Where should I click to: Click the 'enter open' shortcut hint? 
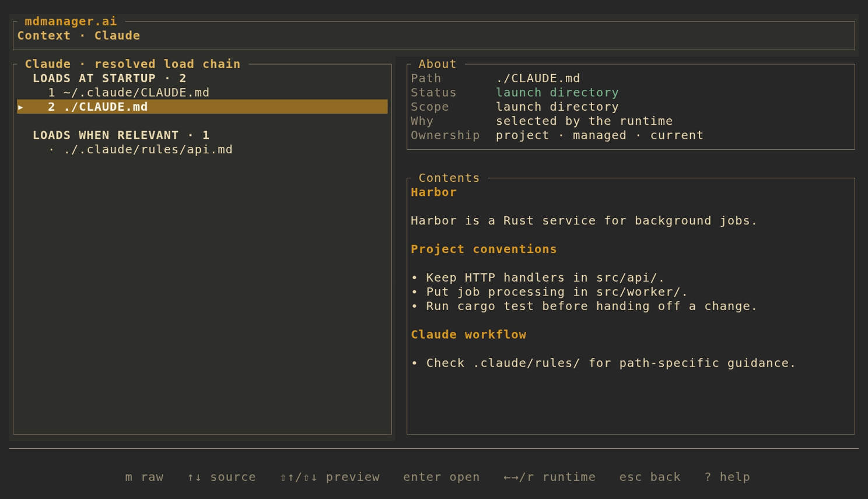[442, 477]
